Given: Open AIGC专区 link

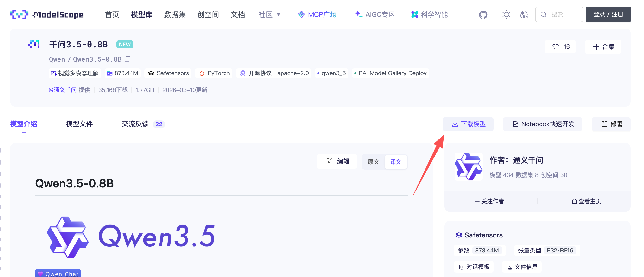Looking at the screenshot, I should [375, 14].
